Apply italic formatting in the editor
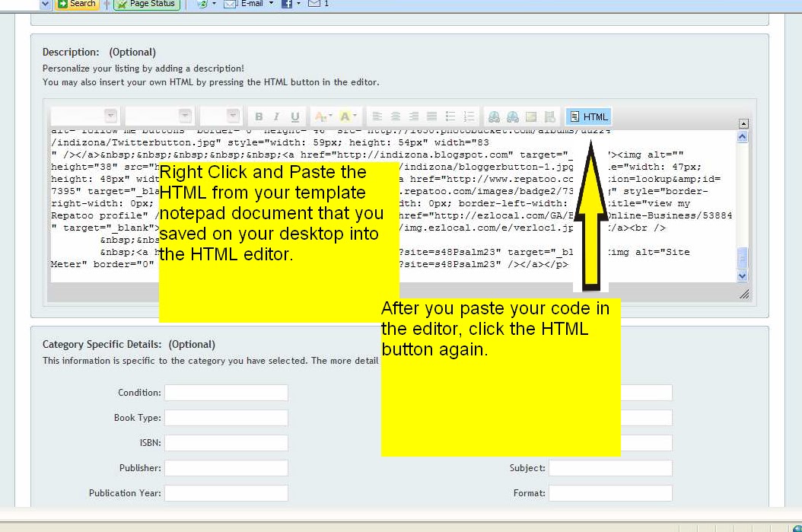 pos(275,115)
